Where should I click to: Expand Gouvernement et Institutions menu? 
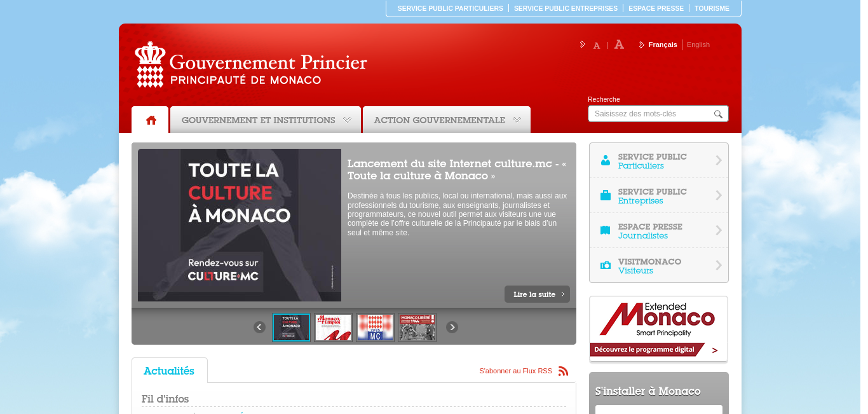tap(266, 120)
